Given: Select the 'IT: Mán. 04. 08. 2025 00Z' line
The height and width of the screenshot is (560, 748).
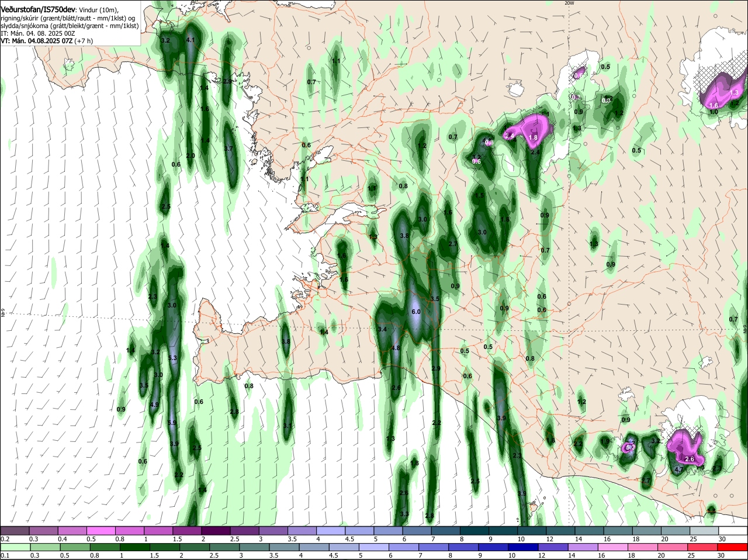Looking at the screenshot, I should (37, 33).
